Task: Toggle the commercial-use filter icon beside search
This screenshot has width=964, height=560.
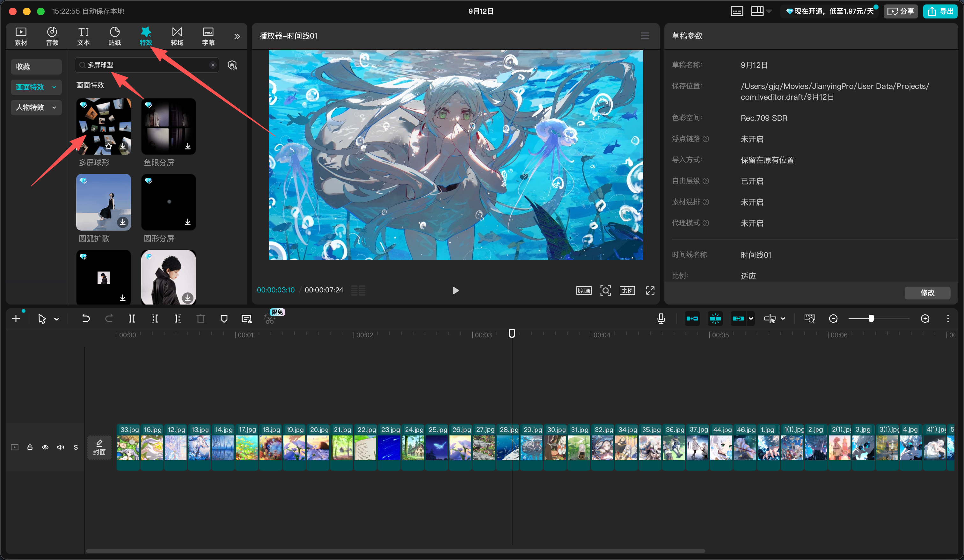Action: [232, 65]
